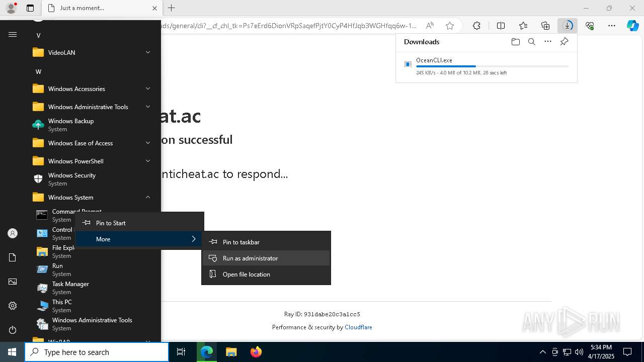This screenshot has height=362, width=644.
Task: Open Edge tab actions menu icon
Action: [30, 8]
